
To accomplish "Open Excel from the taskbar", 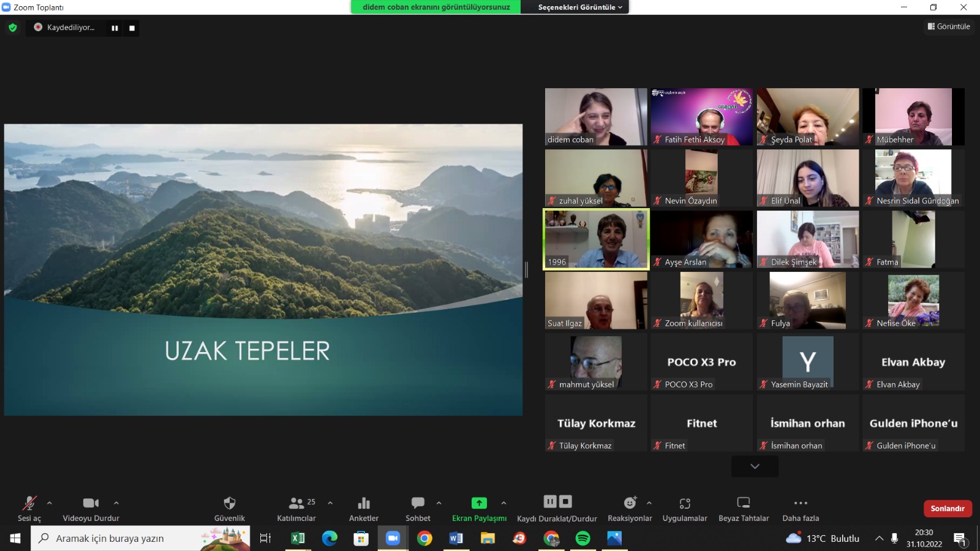I will pyautogui.click(x=298, y=538).
